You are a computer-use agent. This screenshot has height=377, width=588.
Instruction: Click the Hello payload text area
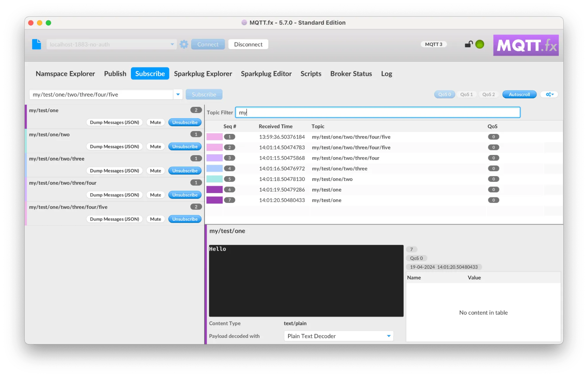coord(306,281)
